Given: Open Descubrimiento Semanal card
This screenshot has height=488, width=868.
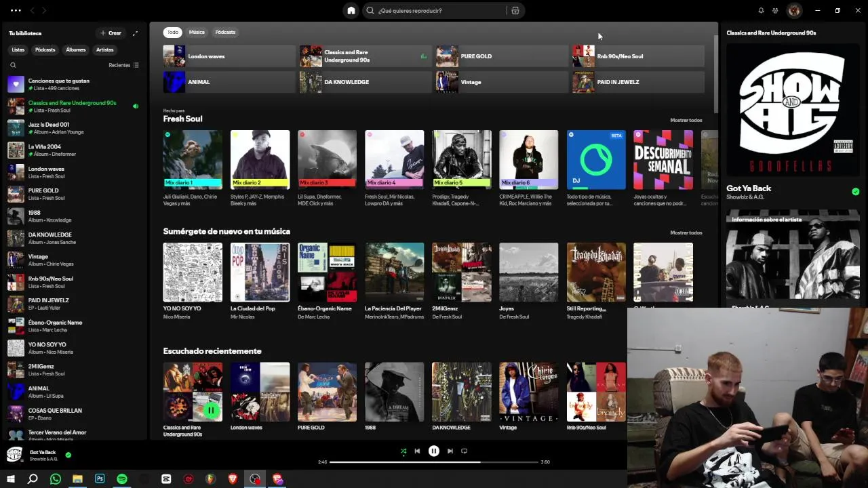Looking at the screenshot, I should tap(663, 169).
